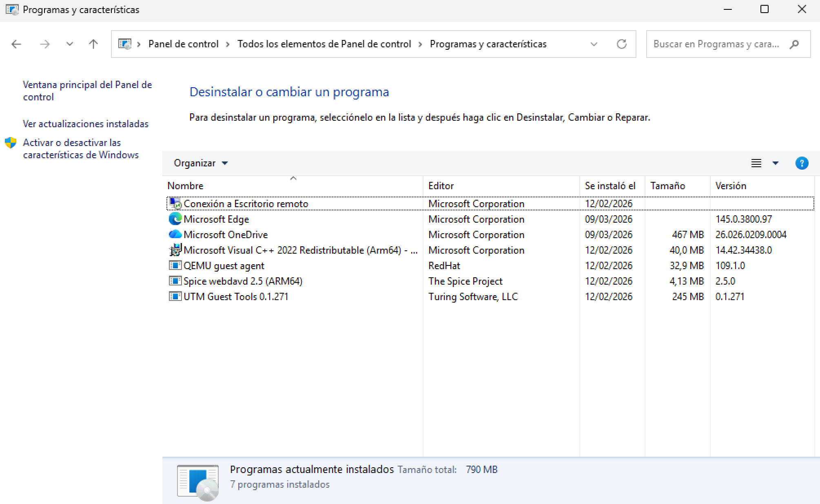Click the address bar control panel icon
Image resolution: width=820 pixels, height=504 pixels.
click(125, 44)
